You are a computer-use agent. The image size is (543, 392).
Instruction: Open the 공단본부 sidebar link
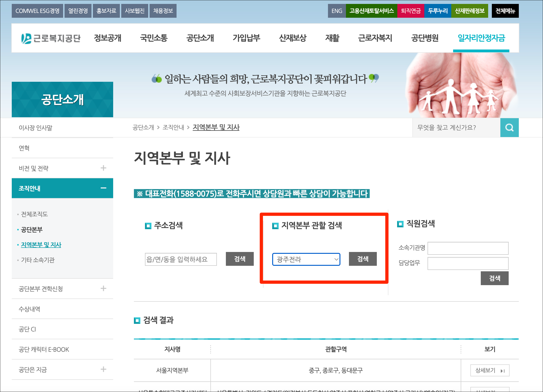32,229
